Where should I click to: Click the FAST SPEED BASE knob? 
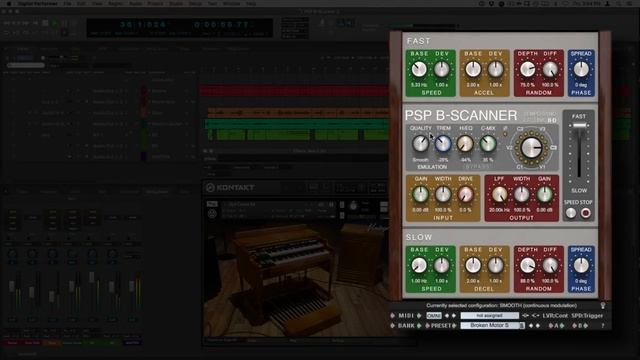pos(419,69)
